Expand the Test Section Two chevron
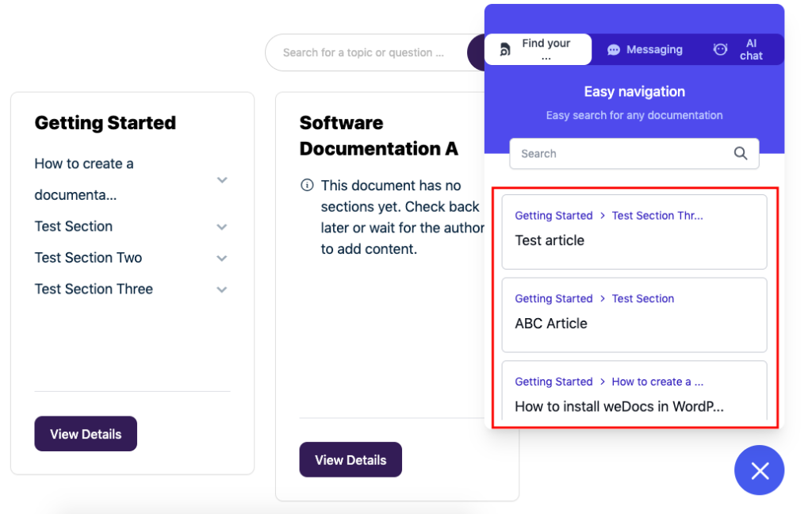Screen dimensions: 812x514 (x=222, y=258)
